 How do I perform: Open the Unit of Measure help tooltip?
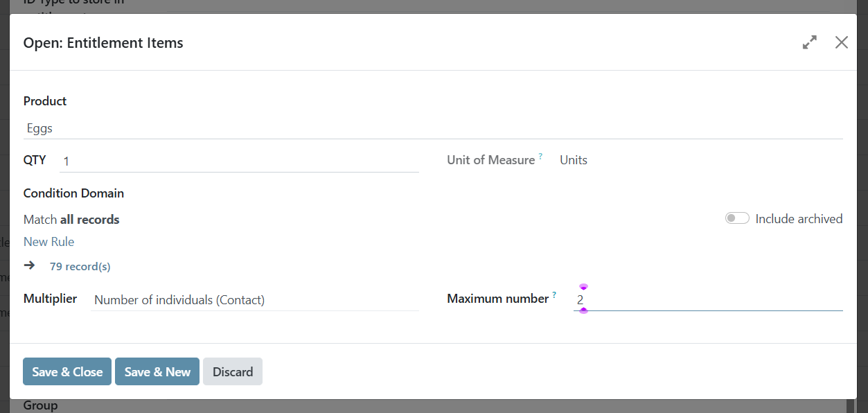(540, 155)
